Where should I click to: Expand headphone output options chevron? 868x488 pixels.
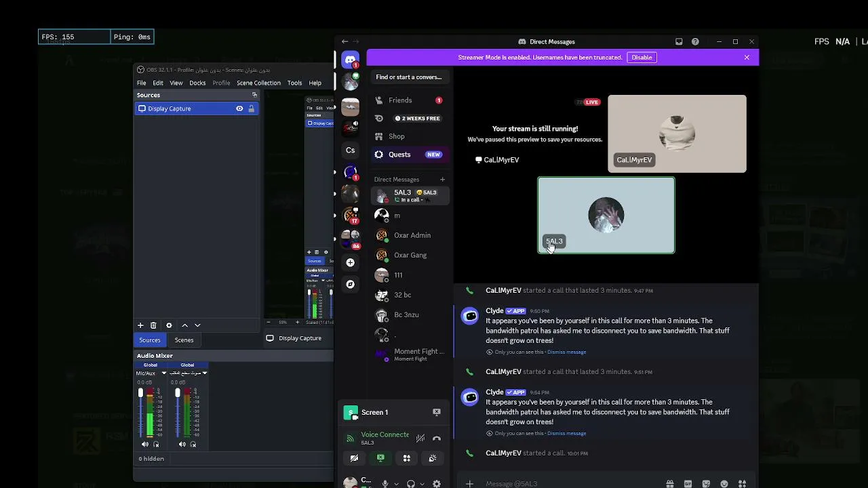pos(422,484)
